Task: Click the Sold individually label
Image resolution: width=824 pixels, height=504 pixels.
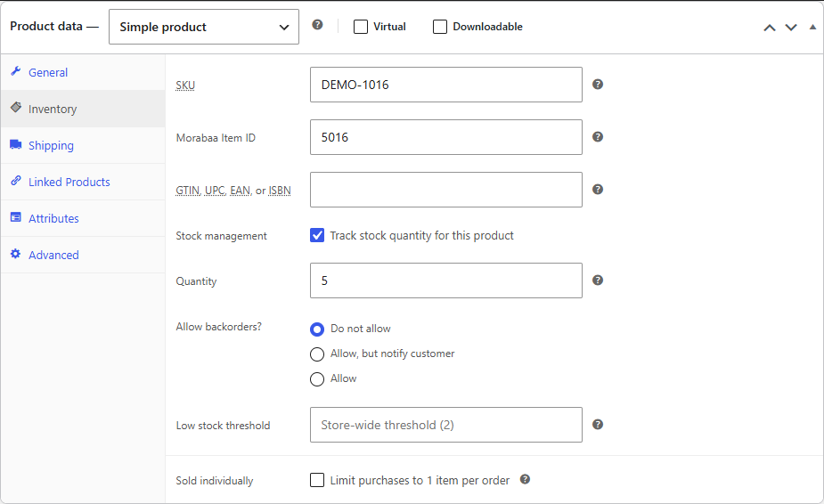Action: point(215,480)
